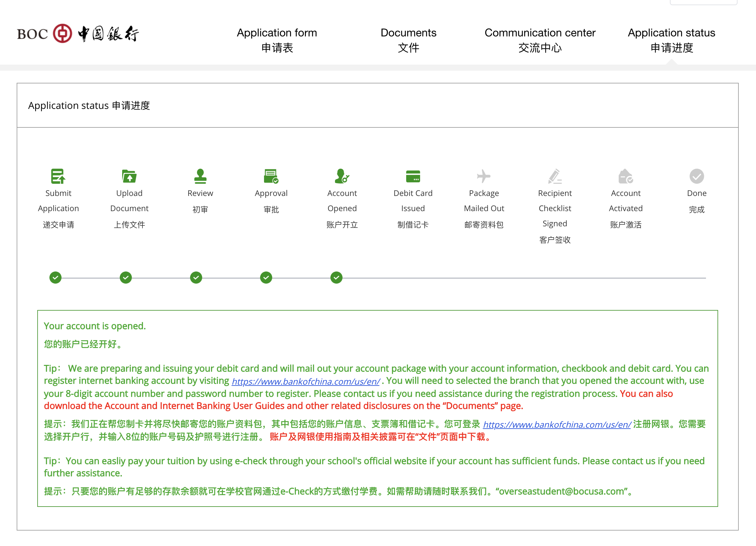Click the '递交申请' Chinese step label
The height and width of the screenshot is (546, 756).
point(58,224)
